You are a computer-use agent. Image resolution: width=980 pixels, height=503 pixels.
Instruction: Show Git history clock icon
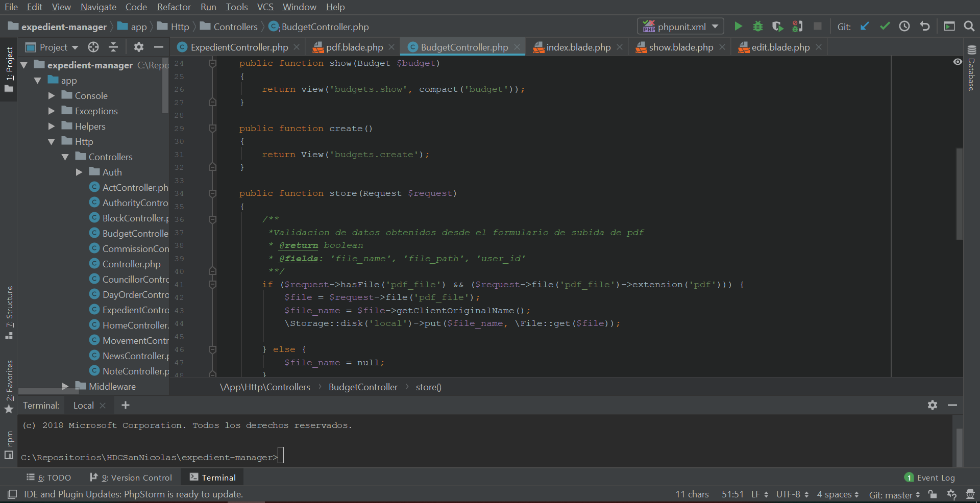click(904, 27)
